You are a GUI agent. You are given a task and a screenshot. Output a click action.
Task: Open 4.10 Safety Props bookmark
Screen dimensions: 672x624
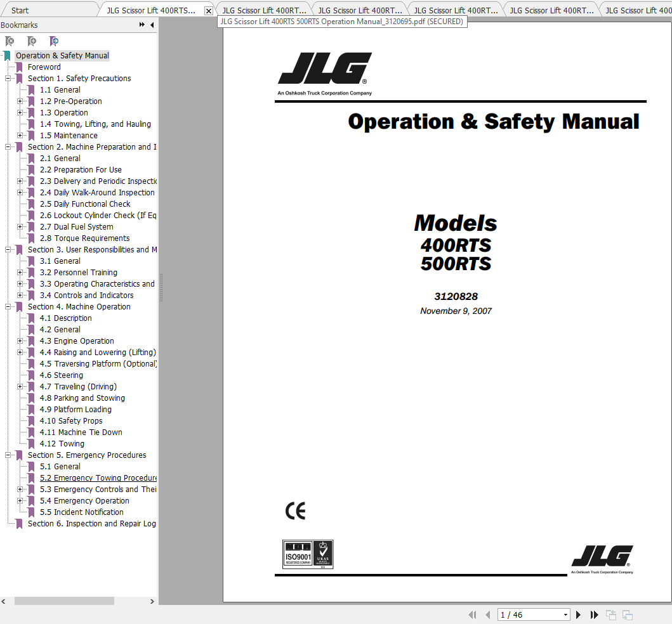click(x=71, y=421)
